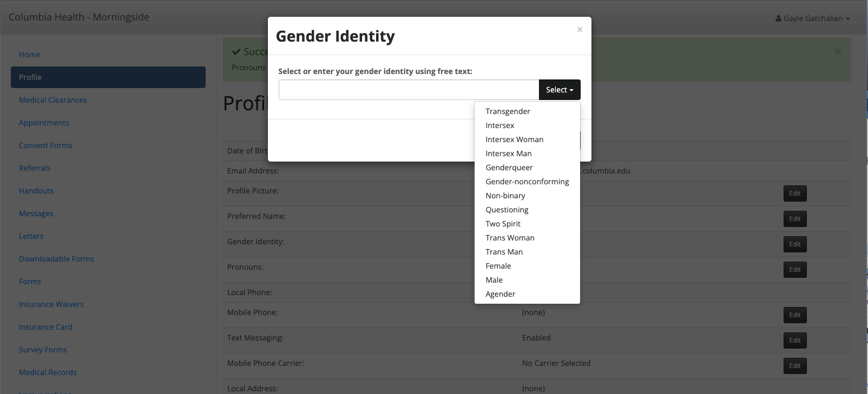Select the Intersex Woman option
This screenshot has height=394, width=868.
coord(514,139)
